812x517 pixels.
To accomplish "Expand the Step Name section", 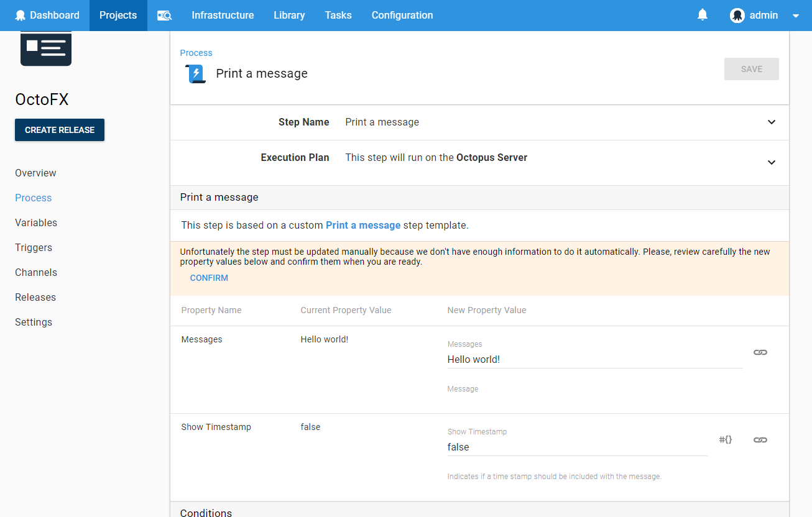I will (771, 122).
